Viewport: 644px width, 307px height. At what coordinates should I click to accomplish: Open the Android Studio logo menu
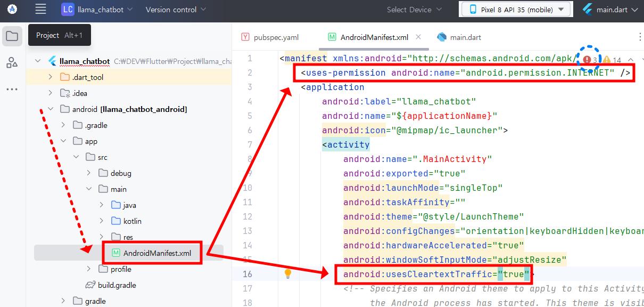click(12, 10)
